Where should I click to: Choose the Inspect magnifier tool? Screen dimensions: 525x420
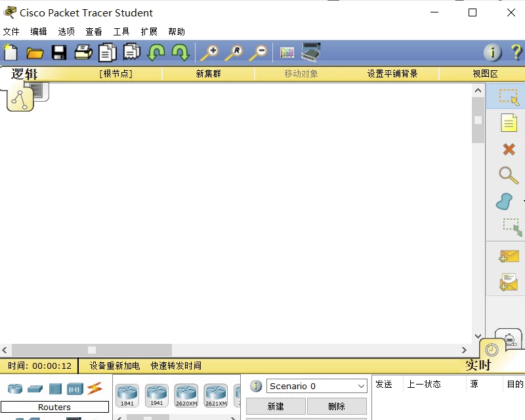[509, 175]
